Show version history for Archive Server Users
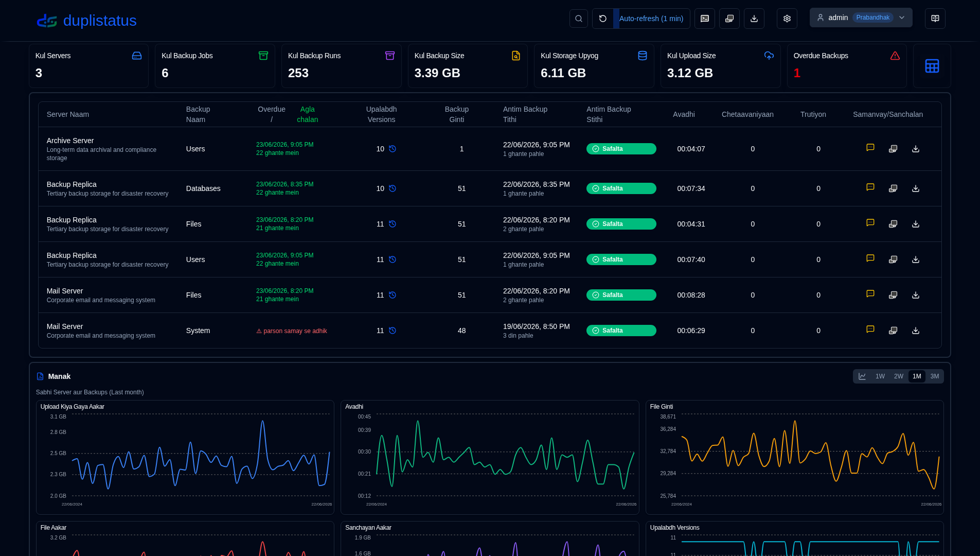This screenshot has width=980, height=556. pos(393,149)
